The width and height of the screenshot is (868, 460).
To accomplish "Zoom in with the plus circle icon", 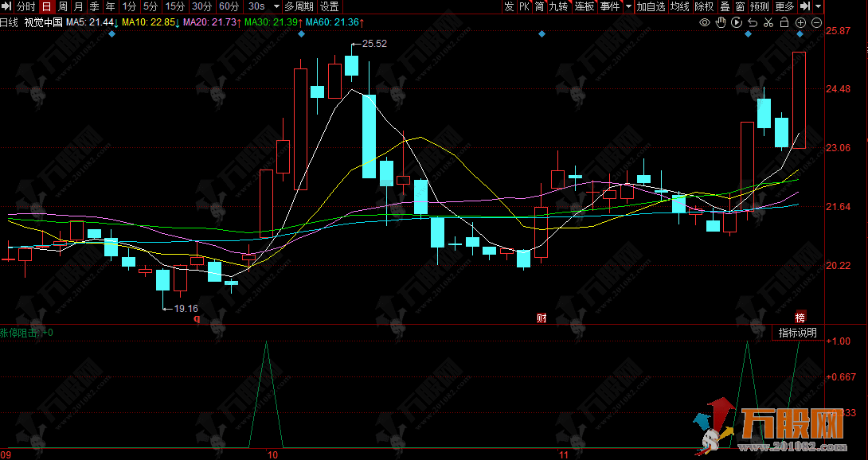I will [x=800, y=22].
